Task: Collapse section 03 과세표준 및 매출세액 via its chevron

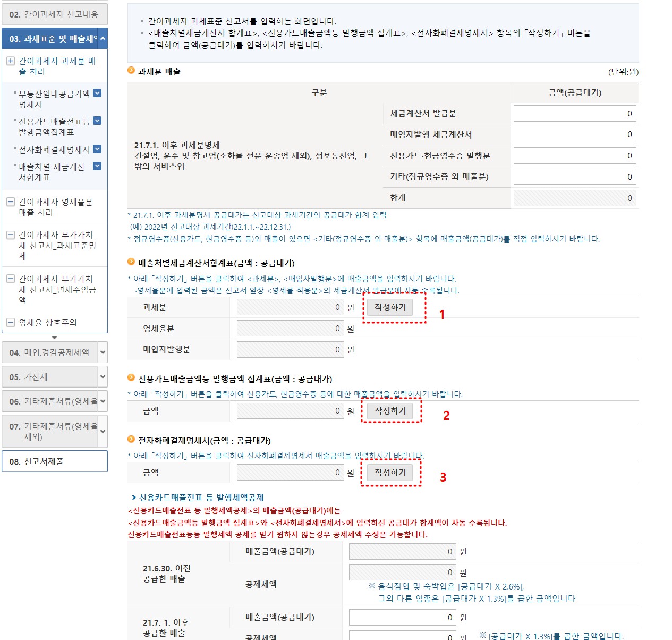Action: 103,39
